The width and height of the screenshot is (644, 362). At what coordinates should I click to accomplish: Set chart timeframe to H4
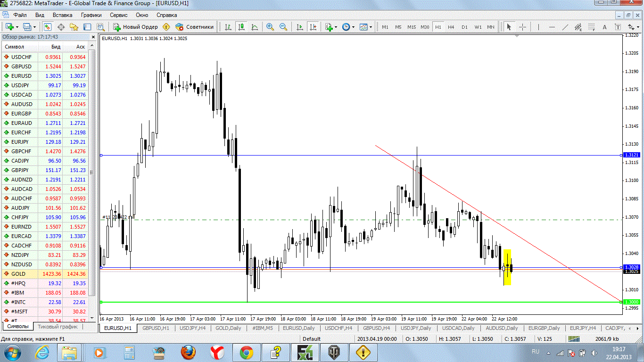click(x=451, y=27)
